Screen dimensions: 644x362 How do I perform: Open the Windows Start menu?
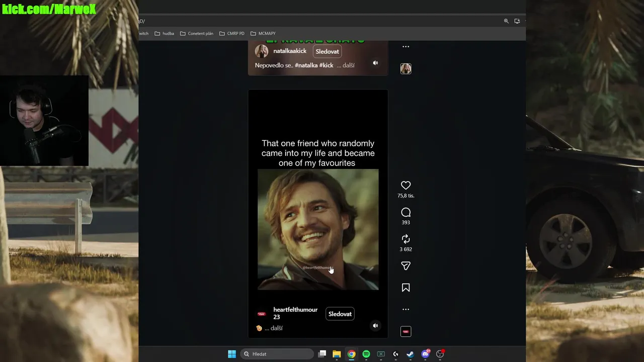point(232,354)
